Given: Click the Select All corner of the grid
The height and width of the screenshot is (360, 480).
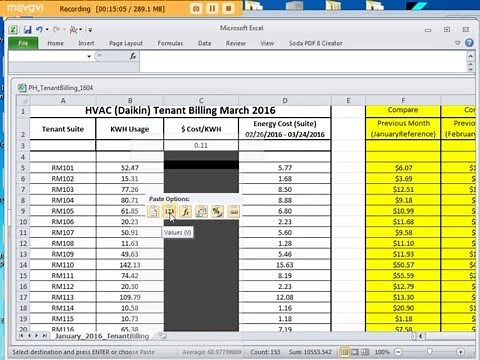Looking at the screenshot, I should [23, 100].
